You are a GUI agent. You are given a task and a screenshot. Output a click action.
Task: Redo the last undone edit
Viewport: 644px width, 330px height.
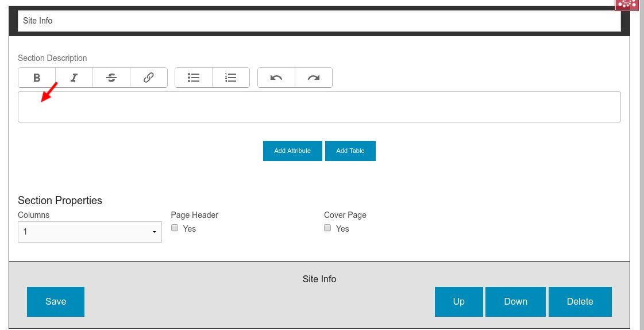point(313,78)
